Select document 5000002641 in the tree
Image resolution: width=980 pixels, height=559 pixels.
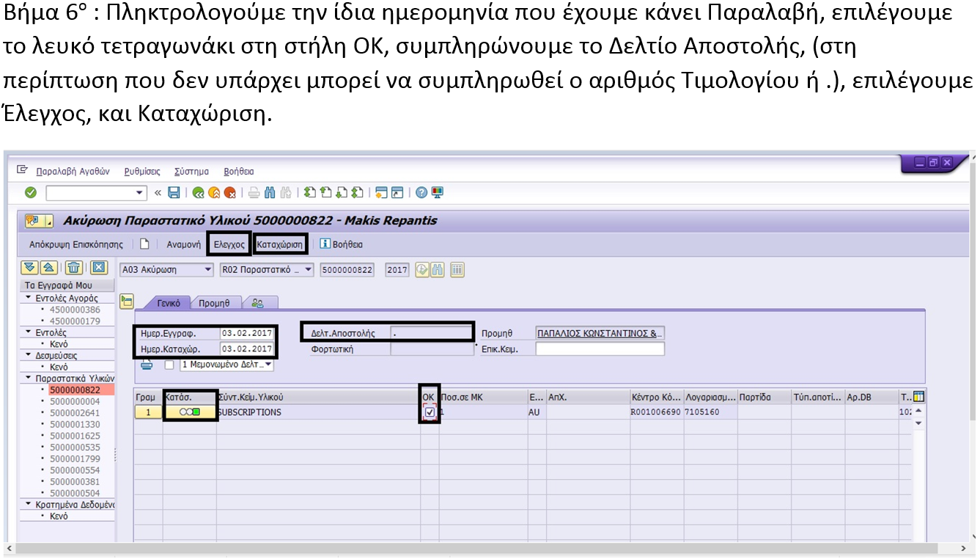tap(75, 413)
